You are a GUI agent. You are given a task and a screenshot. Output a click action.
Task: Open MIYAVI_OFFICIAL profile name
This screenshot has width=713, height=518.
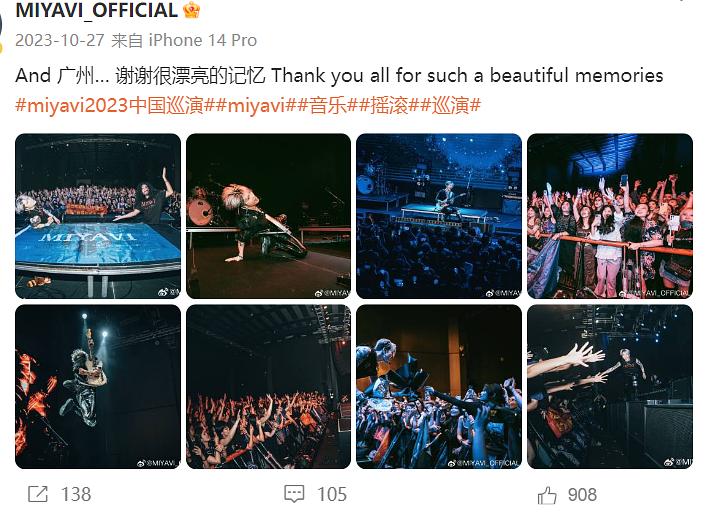tap(96, 10)
